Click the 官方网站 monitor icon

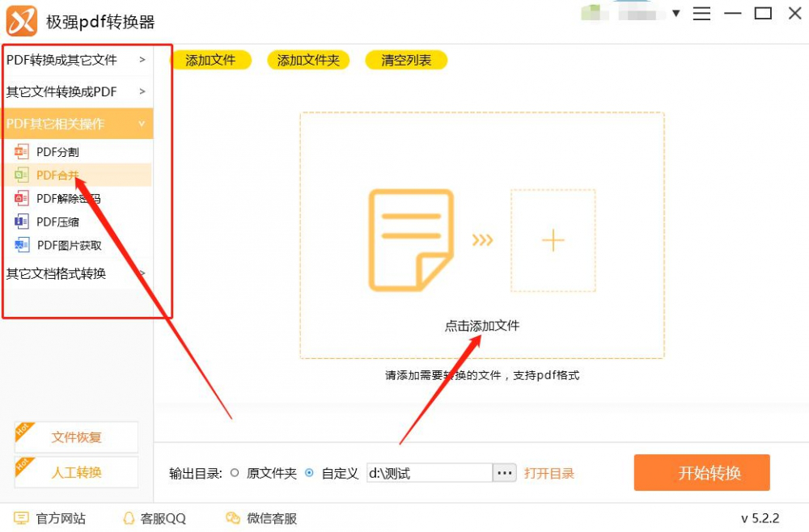pos(21,518)
